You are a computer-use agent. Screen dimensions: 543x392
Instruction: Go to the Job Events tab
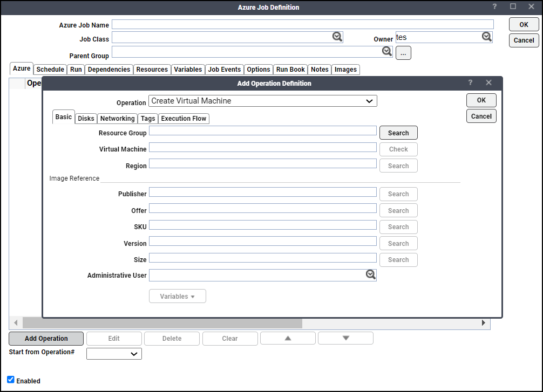coord(225,70)
